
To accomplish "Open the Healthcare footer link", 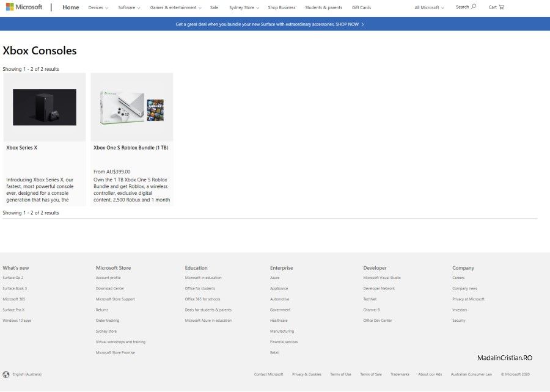I will 279,321.
